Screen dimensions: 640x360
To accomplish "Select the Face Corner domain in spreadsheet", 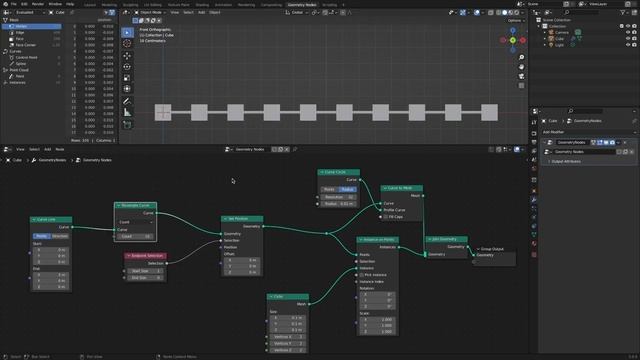I will (x=32, y=45).
